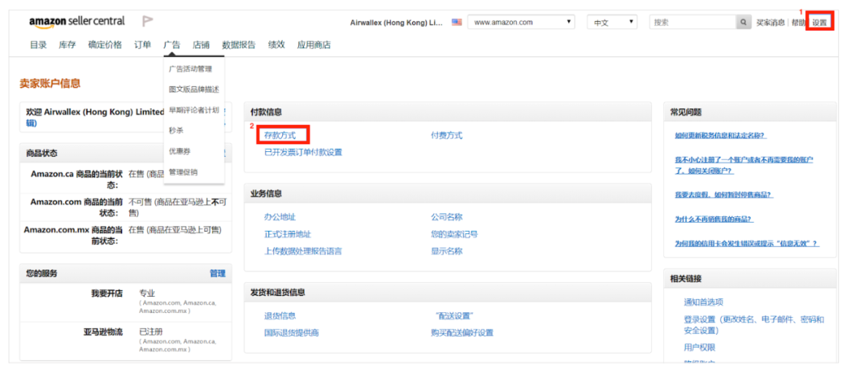Expand the 中文 language selector
Viewport: 868px width, 378px height.
pos(611,23)
